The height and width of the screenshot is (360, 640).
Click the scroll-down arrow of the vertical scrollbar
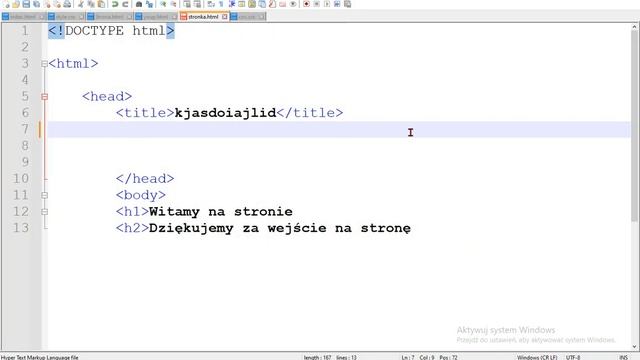(634, 347)
